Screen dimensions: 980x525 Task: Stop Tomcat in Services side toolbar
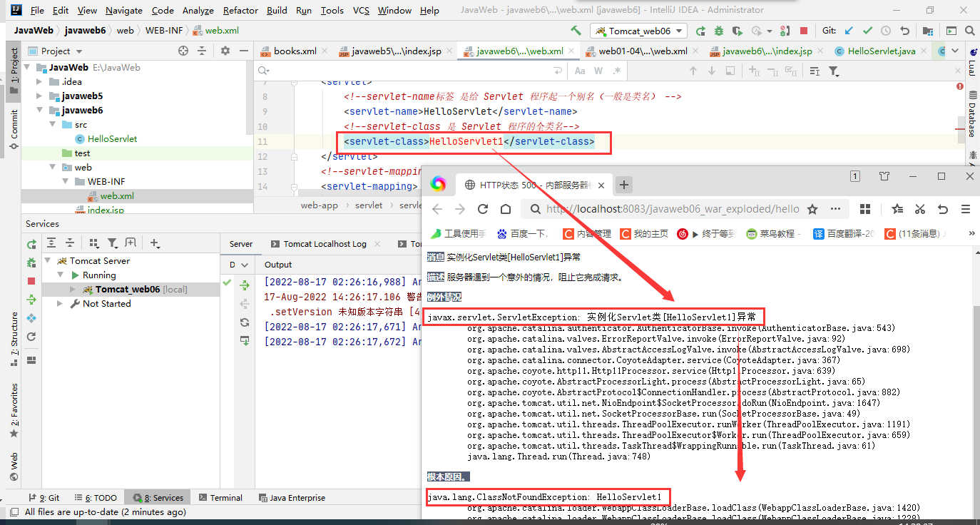click(31, 281)
